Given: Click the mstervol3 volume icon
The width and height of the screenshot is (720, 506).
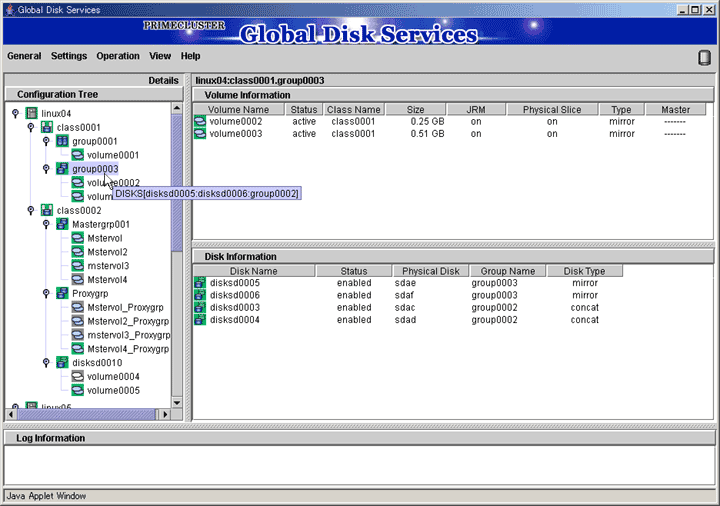Looking at the screenshot, I should (x=78, y=265).
